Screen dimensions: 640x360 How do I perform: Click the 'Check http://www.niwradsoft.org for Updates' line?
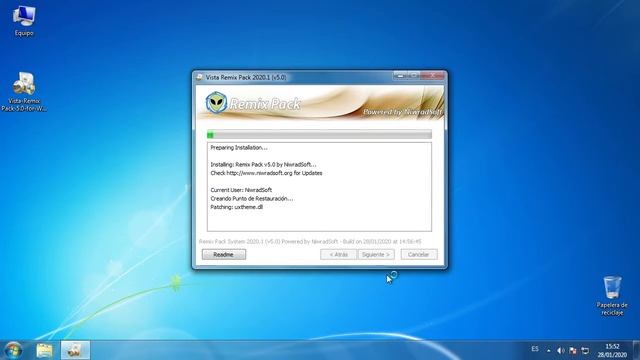tap(266, 173)
